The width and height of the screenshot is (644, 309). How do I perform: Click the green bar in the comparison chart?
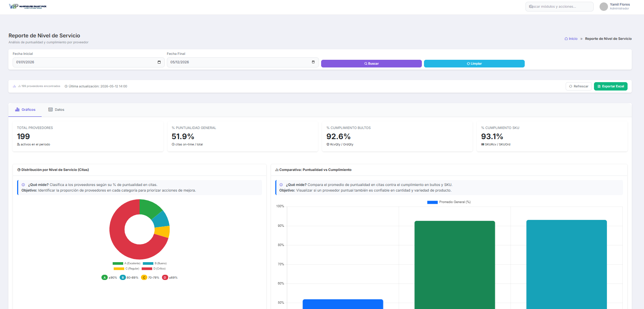455,265
